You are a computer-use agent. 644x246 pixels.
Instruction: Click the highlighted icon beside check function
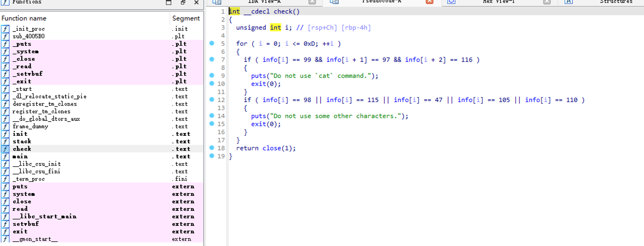click(x=5, y=149)
